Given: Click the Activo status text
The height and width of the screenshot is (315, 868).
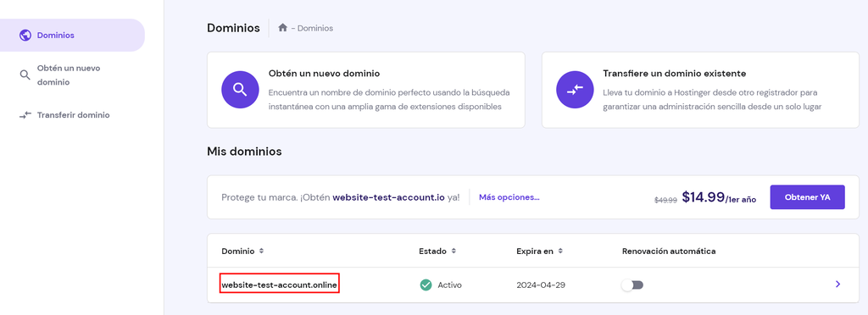Looking at the screenshot, I should coord(449,285).
